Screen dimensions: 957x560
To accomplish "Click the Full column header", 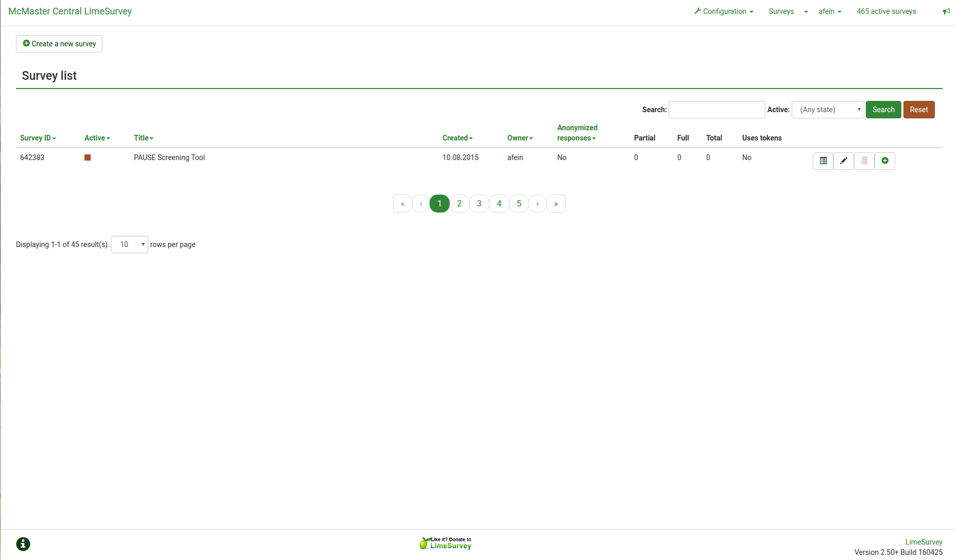I will (x=683, y=138).
